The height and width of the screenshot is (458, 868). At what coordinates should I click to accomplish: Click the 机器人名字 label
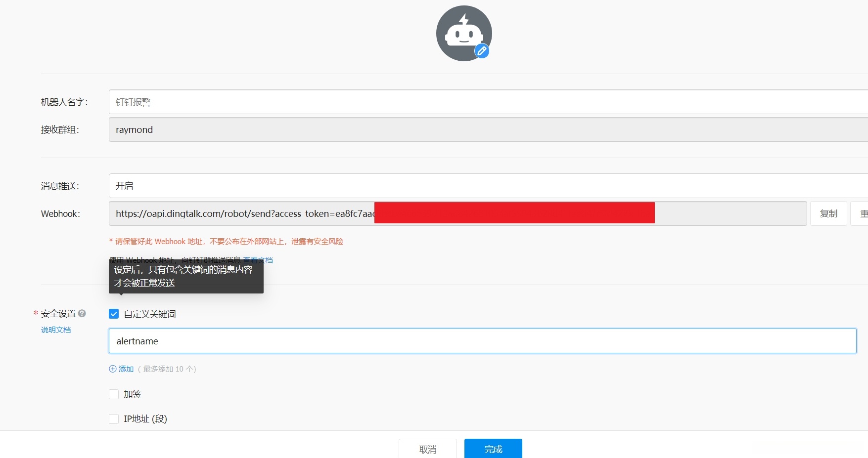coord(64,102)
